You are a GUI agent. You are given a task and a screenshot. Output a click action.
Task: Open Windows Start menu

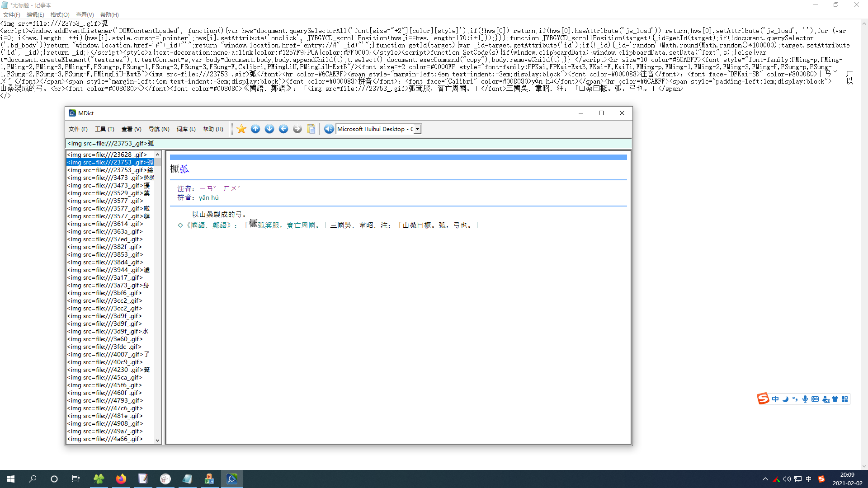(11, 479)
